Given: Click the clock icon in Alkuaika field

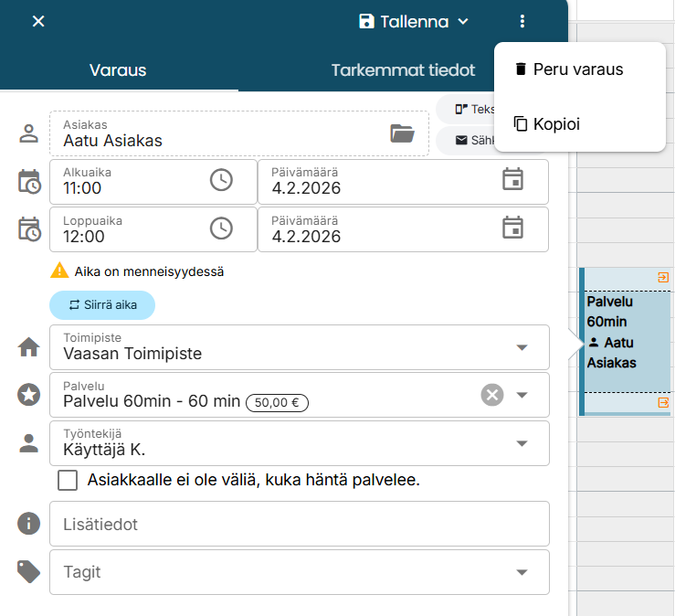Looking at the screenshot, I should pyautogui.click(x=221, y=181).
